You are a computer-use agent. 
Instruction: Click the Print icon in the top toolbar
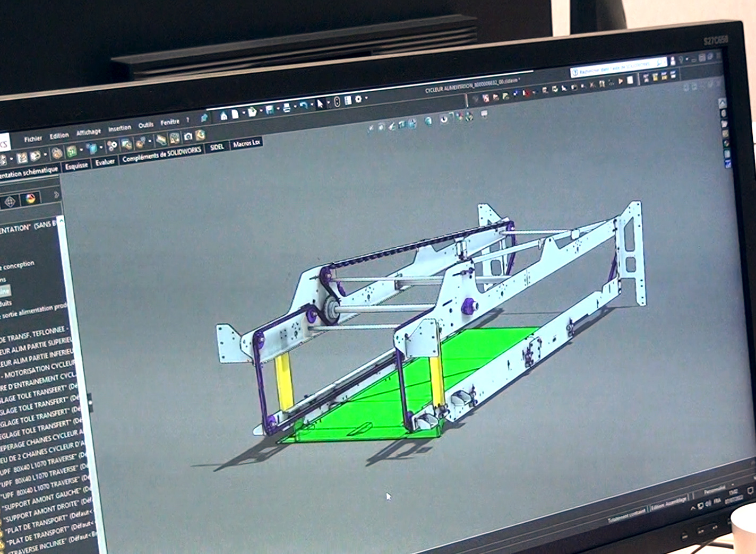(x=287, y=108)
